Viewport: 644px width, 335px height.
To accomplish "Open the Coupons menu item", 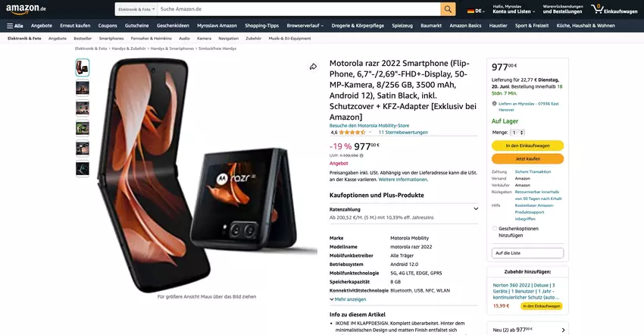I will pos(108,26).
